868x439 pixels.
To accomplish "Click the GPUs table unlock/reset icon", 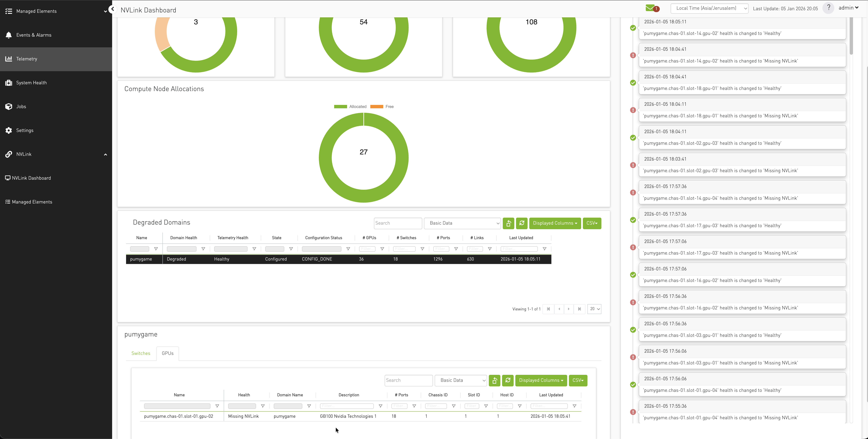I will tap(494, 380).
